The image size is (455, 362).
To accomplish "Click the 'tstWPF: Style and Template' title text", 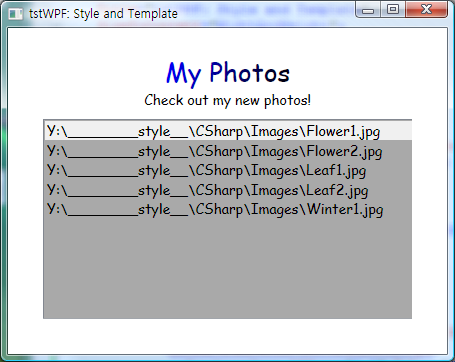I will coord(103,14).
